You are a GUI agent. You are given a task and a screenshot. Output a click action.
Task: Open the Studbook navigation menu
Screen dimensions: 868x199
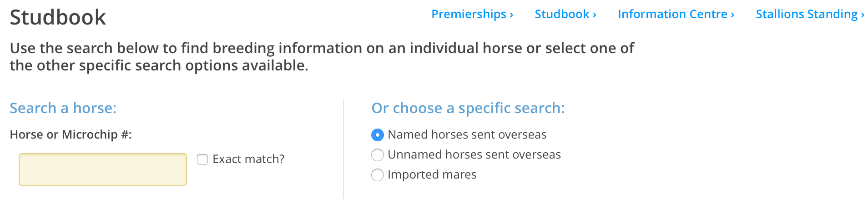pos(561,15)
